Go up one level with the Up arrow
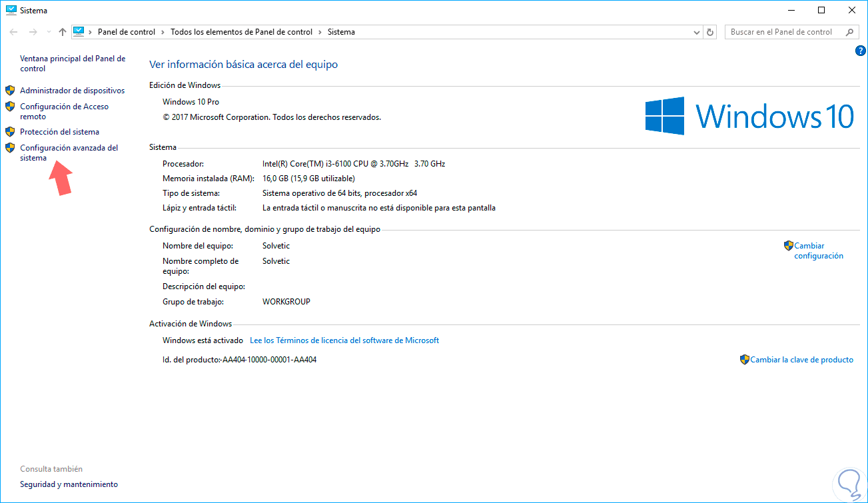The height and width of the screenshot is (503, 868). pyautogui.click(x=63, y=32)
